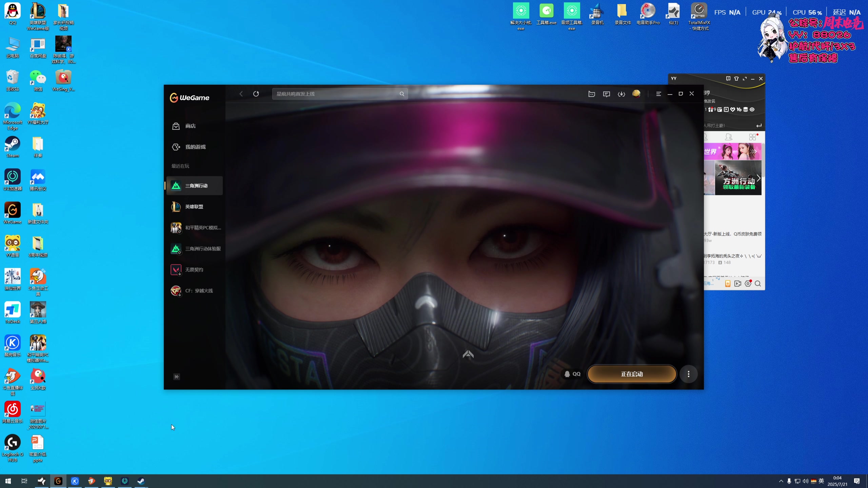Click the YY bottom search icon
The width and height of the screenshot is (868, 488).
tap(758, 284)
